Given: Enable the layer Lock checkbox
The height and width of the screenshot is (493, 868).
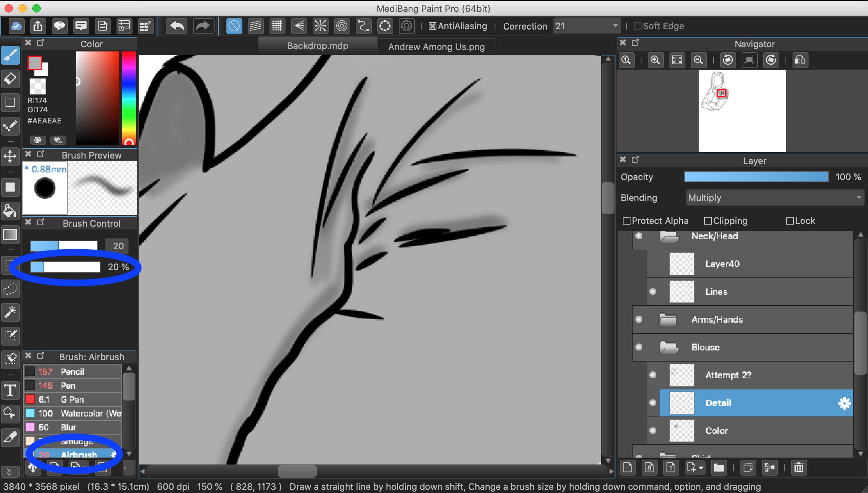Looking at the screenshot, I should click(790, 221).
